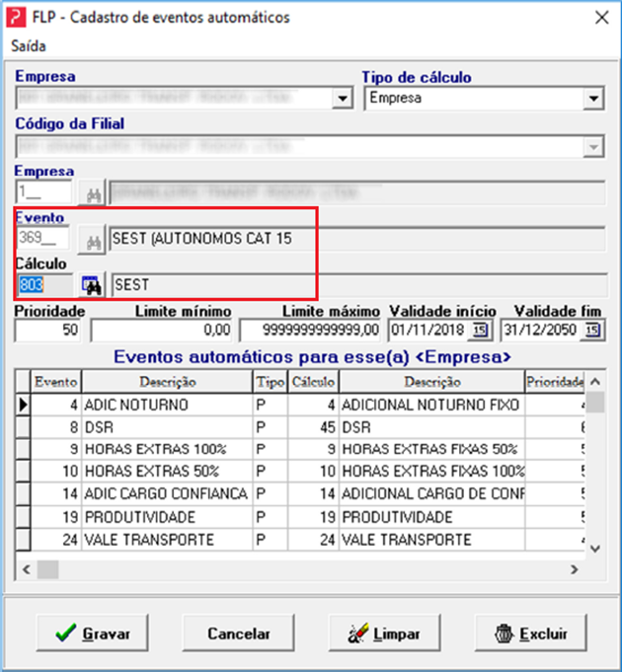Select the DSR event description cell
The image size is (622, 672).
(167, 427)
